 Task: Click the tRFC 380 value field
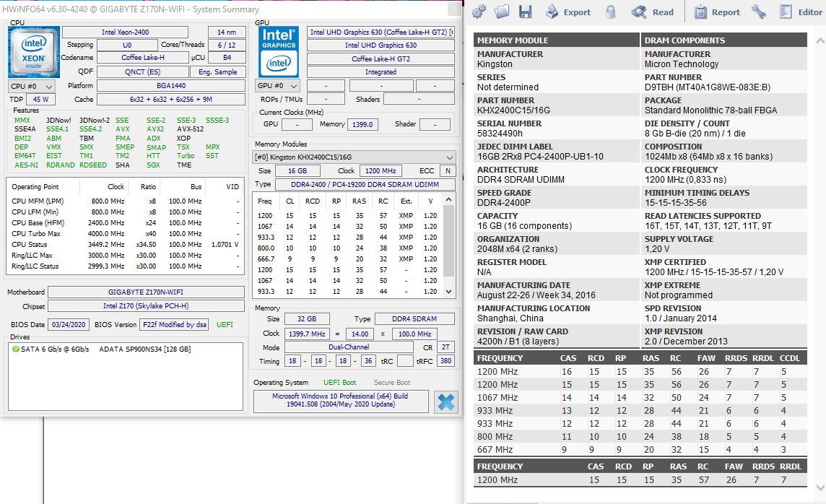445,361
